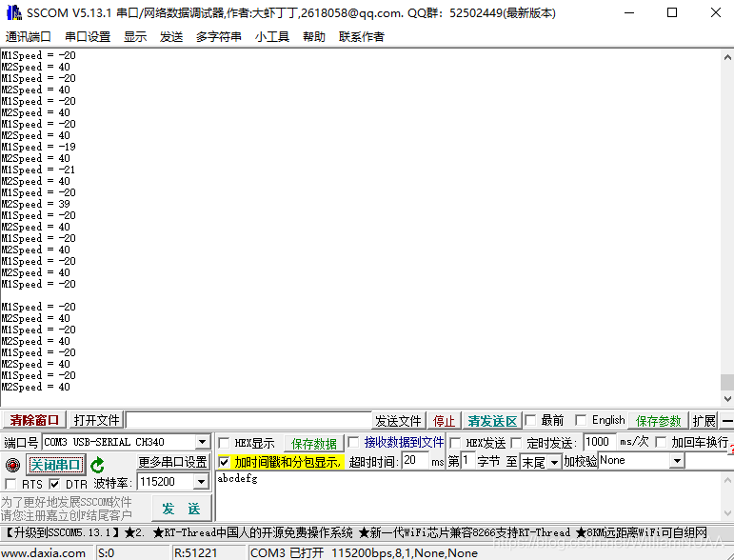Click the M1Speed = -19 line
The image size is (734, 560).
tap(38, 147)
